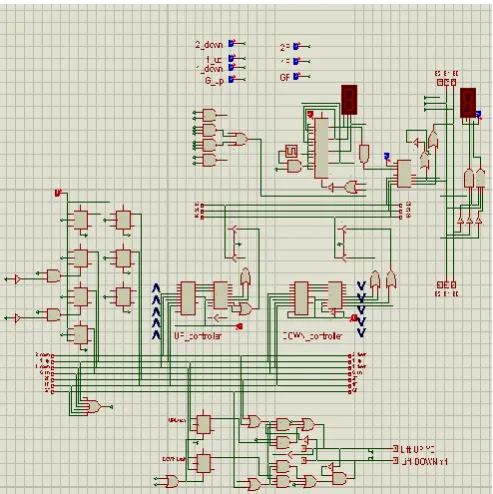Click the Lift DOWN label text

pos(424,462)
